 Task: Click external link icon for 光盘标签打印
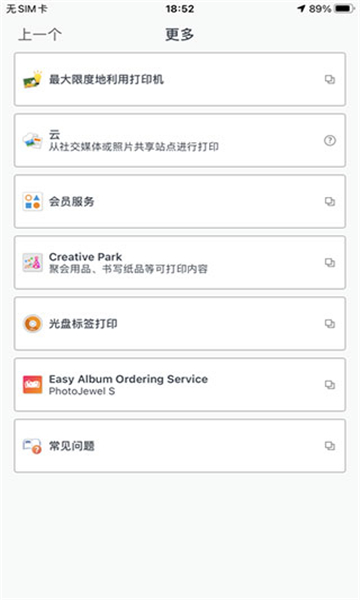tap(330, 324)
